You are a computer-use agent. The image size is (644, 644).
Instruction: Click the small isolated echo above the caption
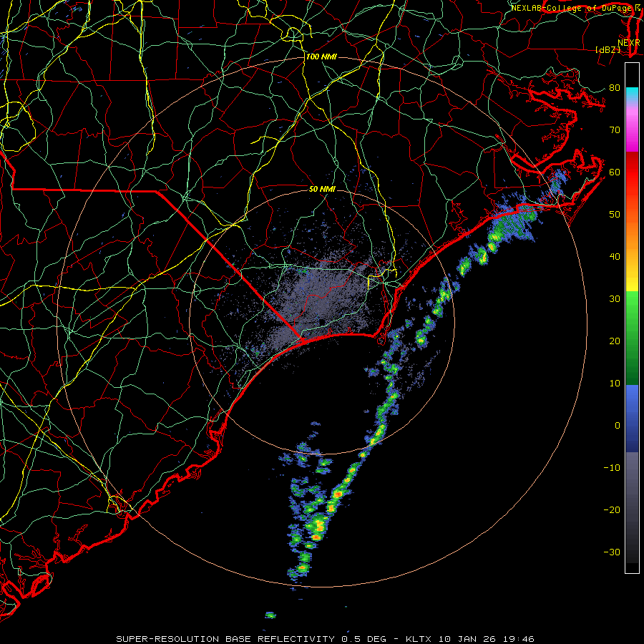(x=270, y=615)
